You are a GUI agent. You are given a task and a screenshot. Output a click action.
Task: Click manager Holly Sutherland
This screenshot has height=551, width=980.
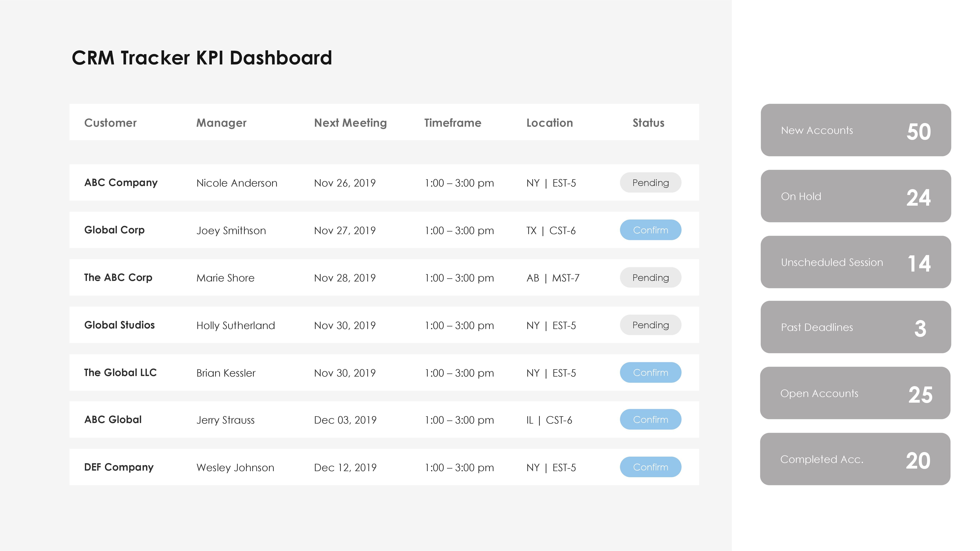236,326
